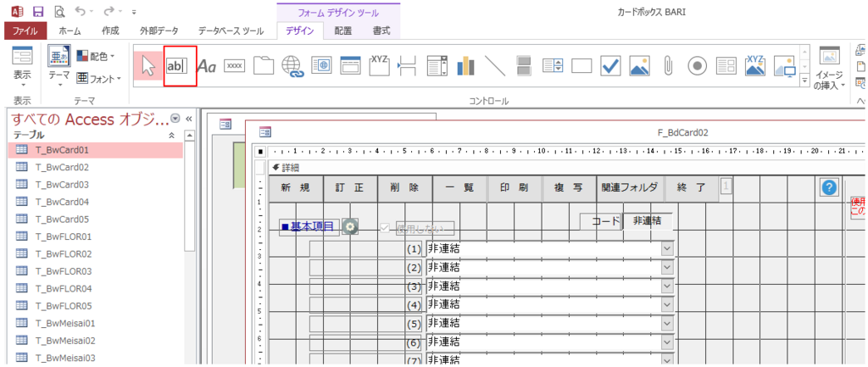Image resolution: width=868 pixels, height=367 pixels.
Task: Pick the Chart control
Action: 466,66
